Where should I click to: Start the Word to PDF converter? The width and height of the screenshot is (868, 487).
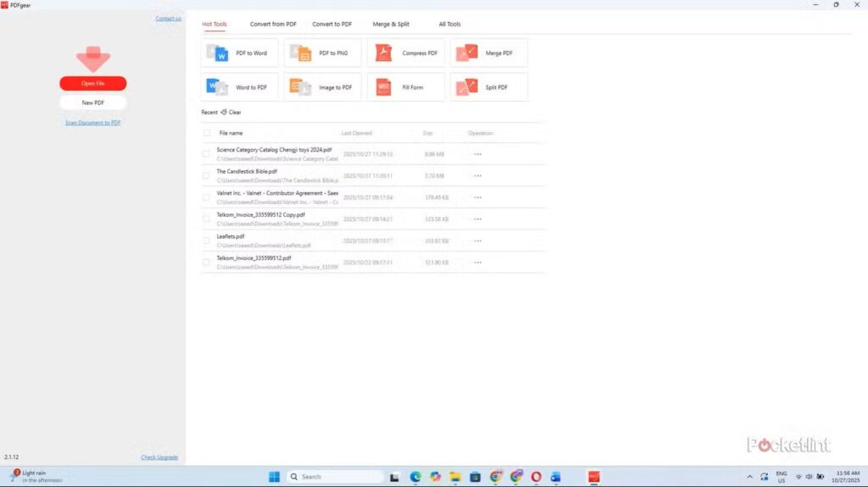click(x=240, y=87)
